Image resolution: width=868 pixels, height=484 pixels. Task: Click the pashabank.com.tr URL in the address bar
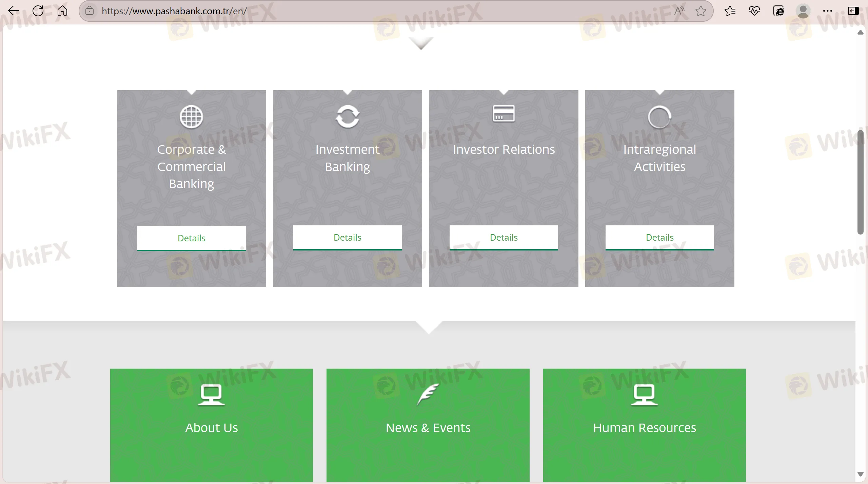174,11
